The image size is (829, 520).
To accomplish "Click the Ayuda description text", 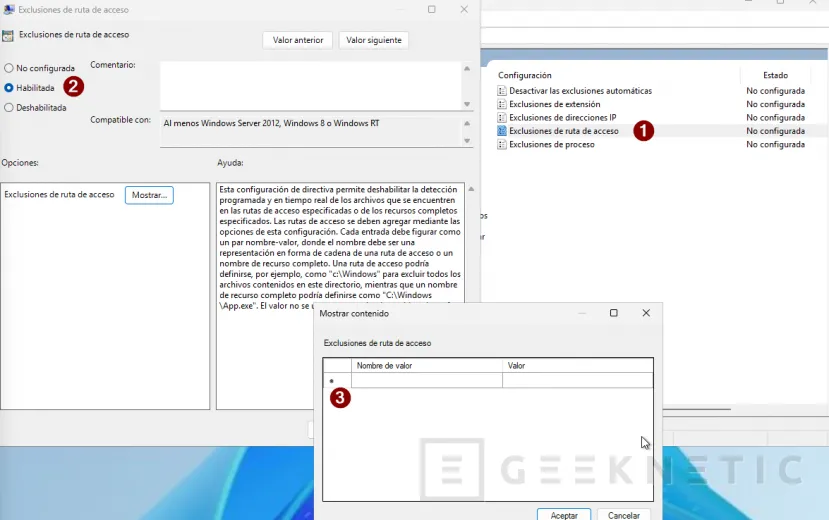I will click(340, 247).
